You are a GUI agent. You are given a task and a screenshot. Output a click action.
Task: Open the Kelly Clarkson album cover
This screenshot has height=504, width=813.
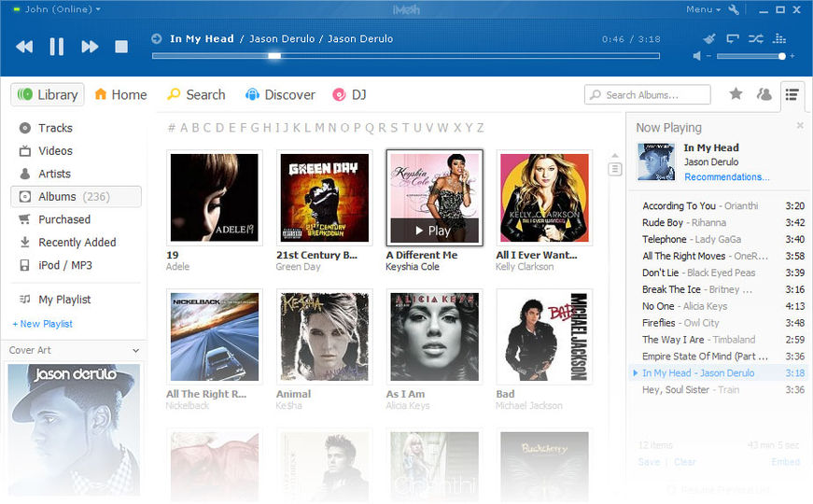point(544,198)
